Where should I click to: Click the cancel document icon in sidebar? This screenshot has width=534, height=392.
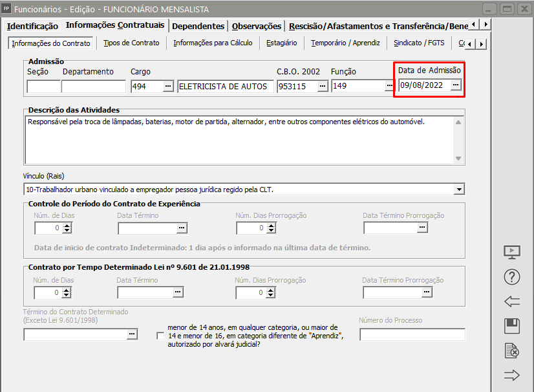pyautogui.click(x=511, y=351)
